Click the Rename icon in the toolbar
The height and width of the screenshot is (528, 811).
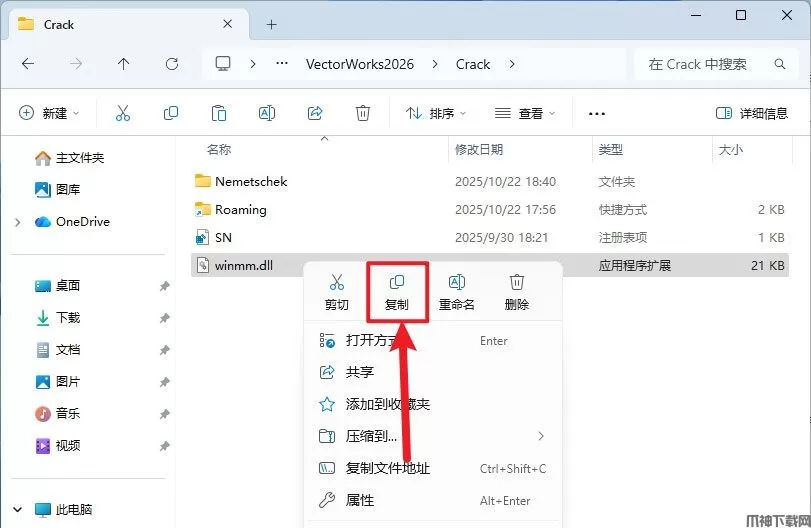pyautogui.click(x=267, y=113)
